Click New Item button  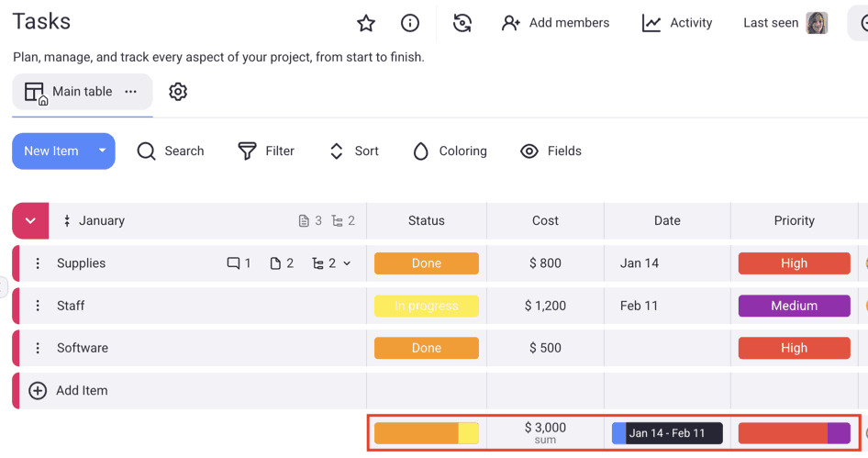(51, 151)
